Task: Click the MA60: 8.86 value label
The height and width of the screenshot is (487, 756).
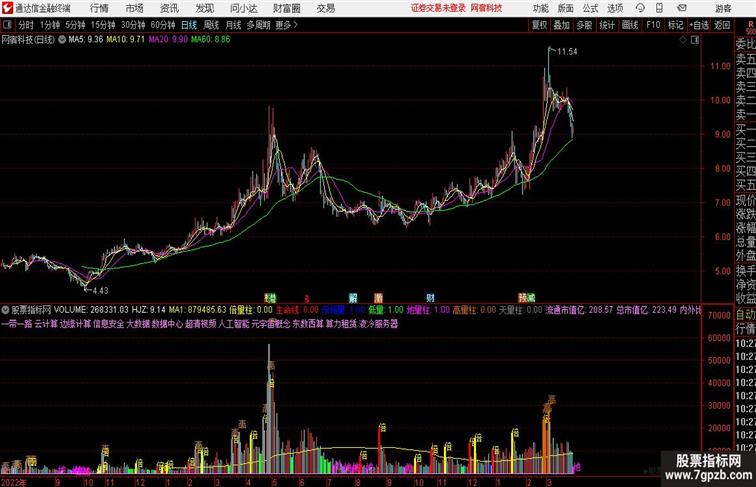Action: coord(211,40)
